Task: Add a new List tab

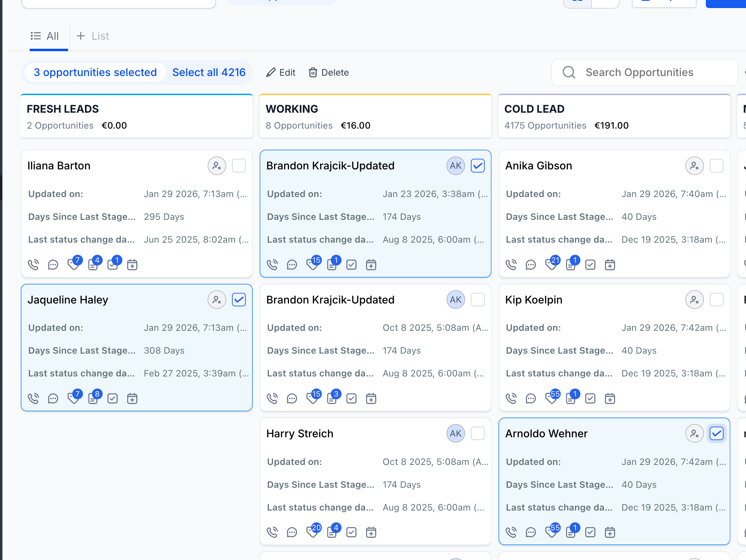Action: 93,36
